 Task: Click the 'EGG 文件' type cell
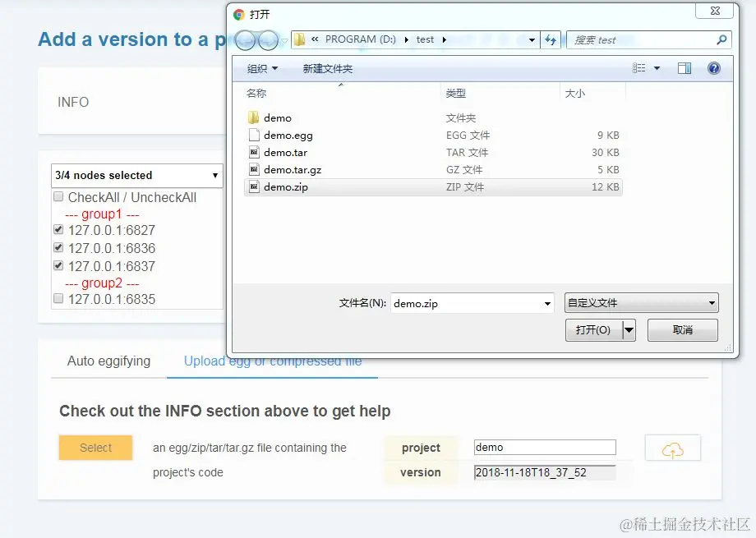pos(468,136)
